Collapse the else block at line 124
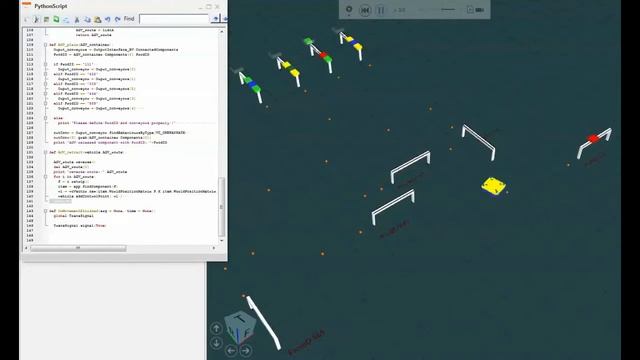The width and height of the screenshot is (640, 360). [45, 118]
